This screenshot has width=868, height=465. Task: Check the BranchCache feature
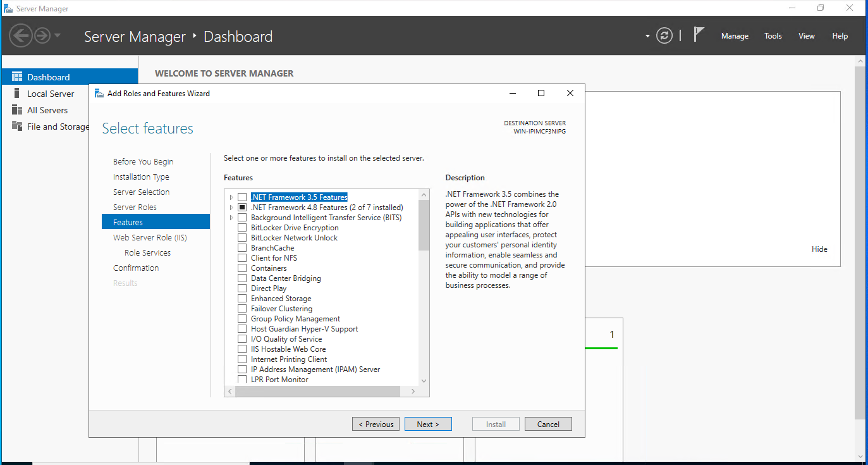242,248
